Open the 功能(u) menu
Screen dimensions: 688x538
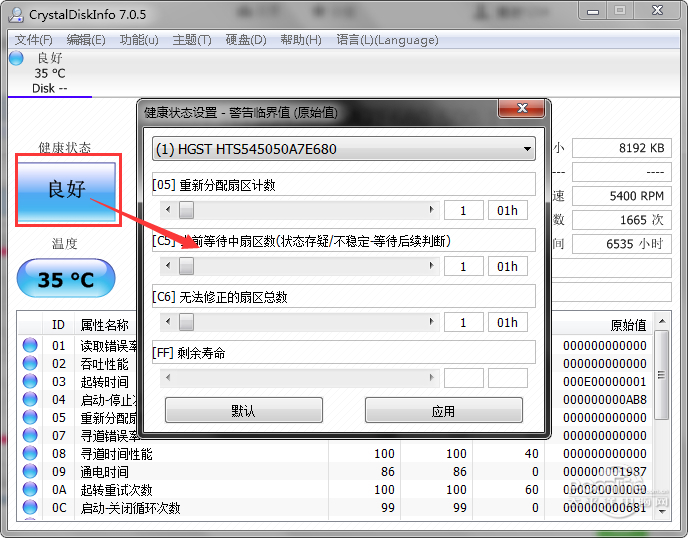click(x=139, y=40)
